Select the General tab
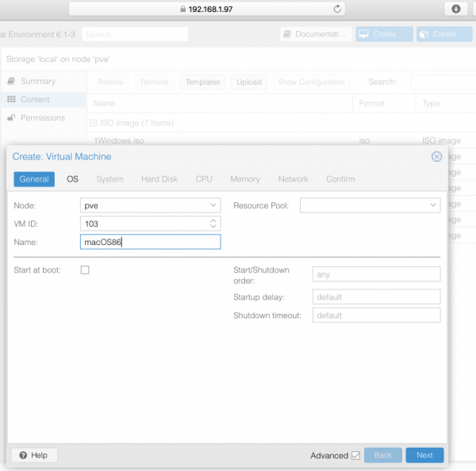Screen dimensions: 476x471 click(34, 179)
